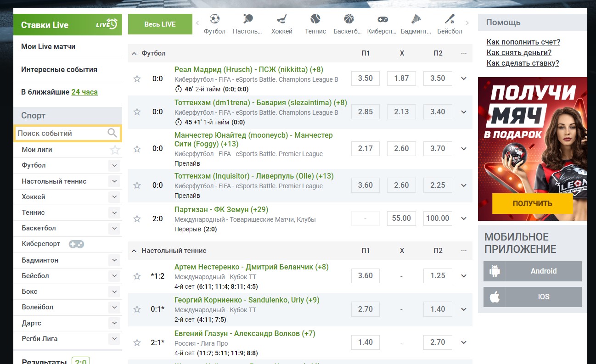Image resolution: width=596 pixels, height=364 pixels.
Task: Open the Basketball icon category
Action: [349, 19]
